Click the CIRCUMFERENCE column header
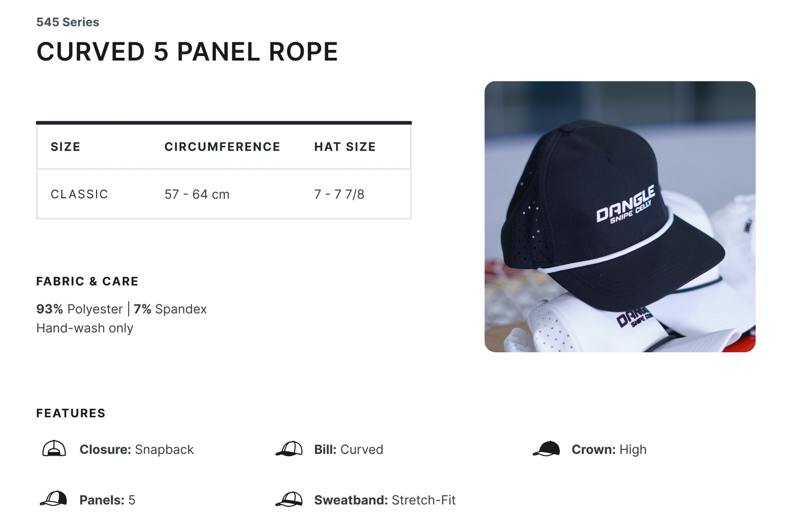 222,147
